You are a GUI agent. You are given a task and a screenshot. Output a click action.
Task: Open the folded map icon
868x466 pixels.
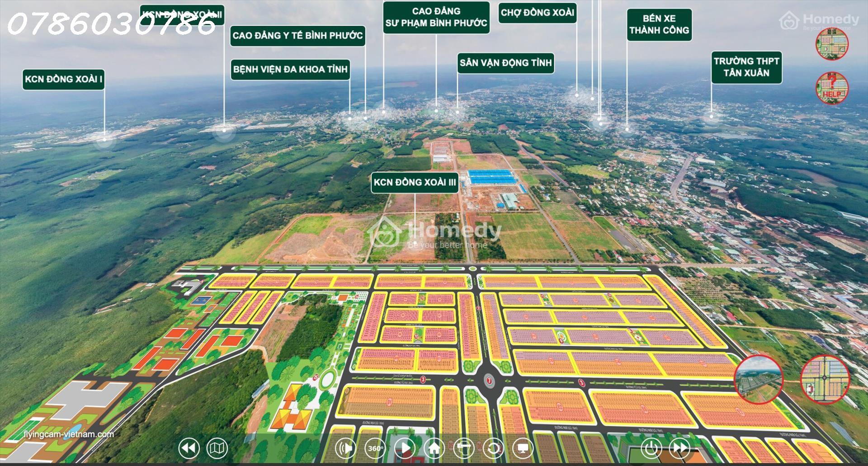coord(217,448)
